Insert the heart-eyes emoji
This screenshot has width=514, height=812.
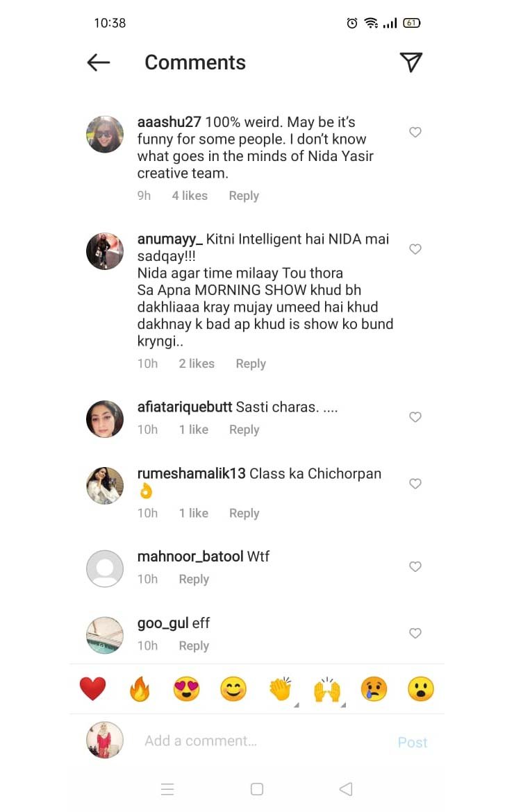(x=186, y=689)
